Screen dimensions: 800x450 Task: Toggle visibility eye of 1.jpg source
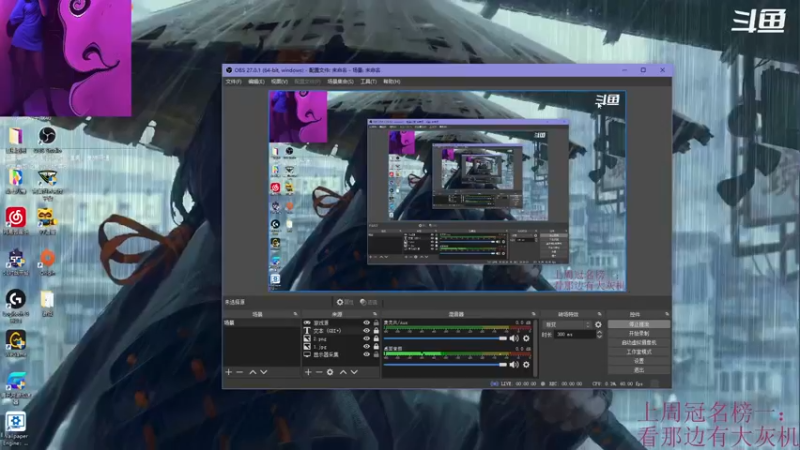(x=366, y=346)
